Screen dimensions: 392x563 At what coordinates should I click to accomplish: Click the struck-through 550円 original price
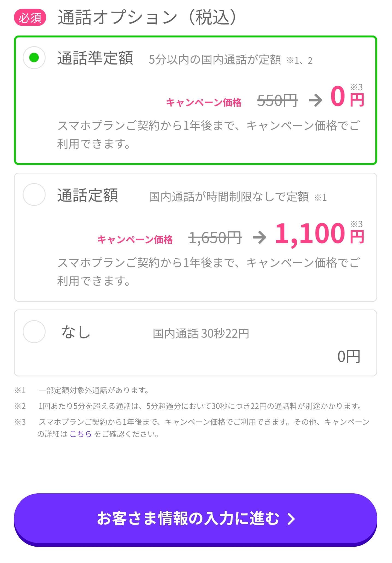coord(277,101)
